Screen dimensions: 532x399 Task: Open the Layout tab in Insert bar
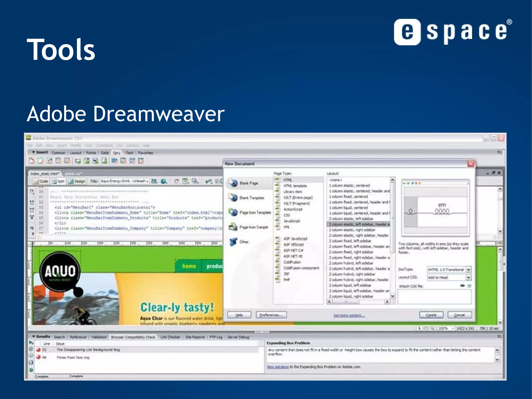tap(76, 153)
